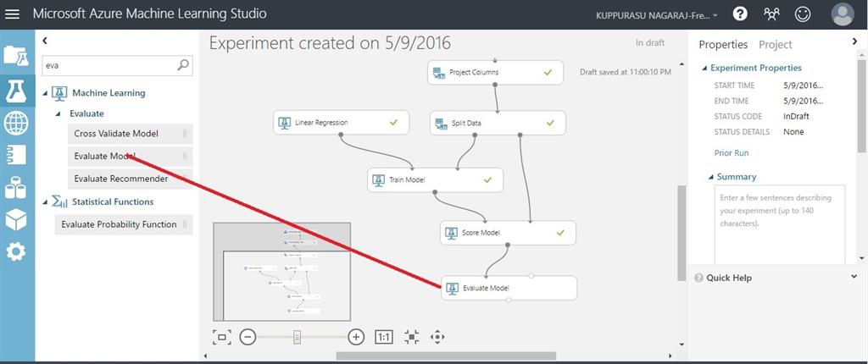This screenshot has width=868, height=364.
Task: Pick Cross Validate Model from list
Action: click(130, 133)
